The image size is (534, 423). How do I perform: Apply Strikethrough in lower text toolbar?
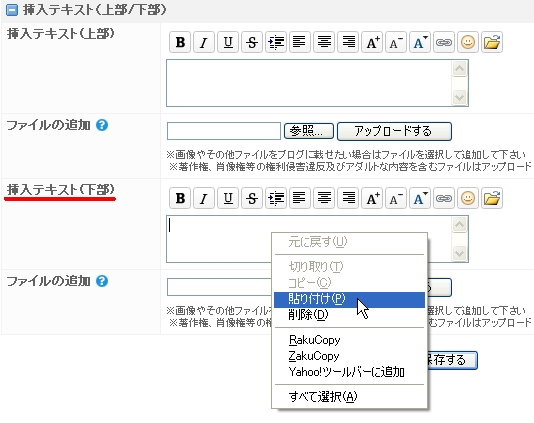252,198
